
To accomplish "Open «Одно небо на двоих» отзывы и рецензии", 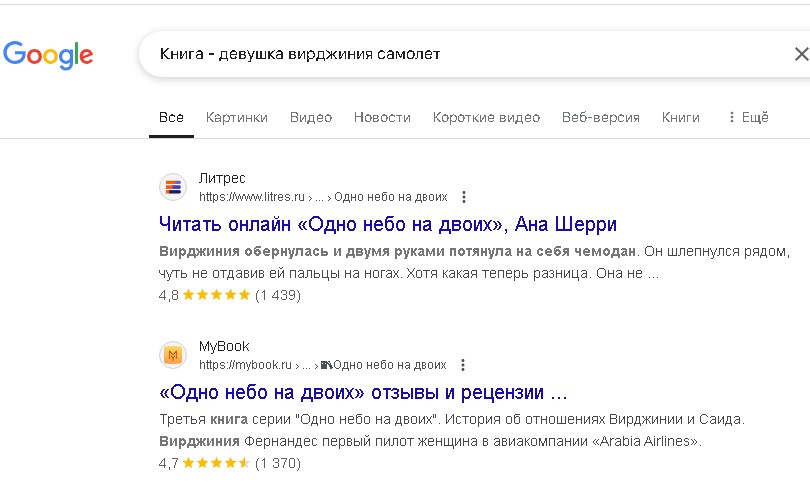I will (363, 392).
